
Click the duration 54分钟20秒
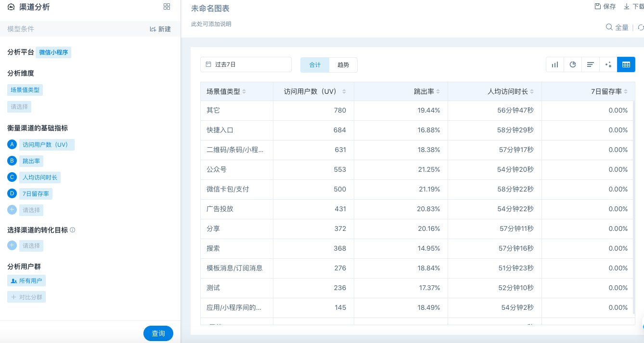[x=516, y=169]
